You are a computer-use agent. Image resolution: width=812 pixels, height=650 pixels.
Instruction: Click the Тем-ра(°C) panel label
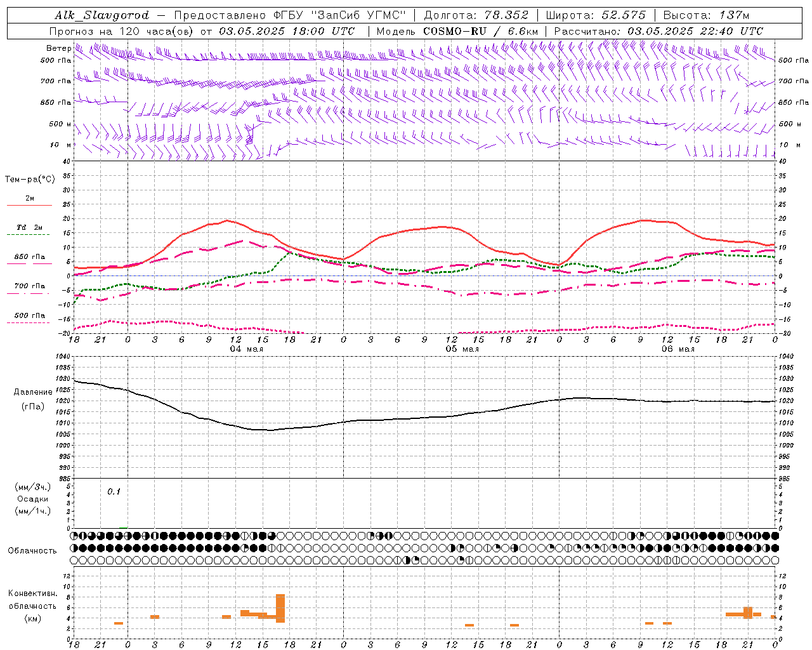point(30,180)
